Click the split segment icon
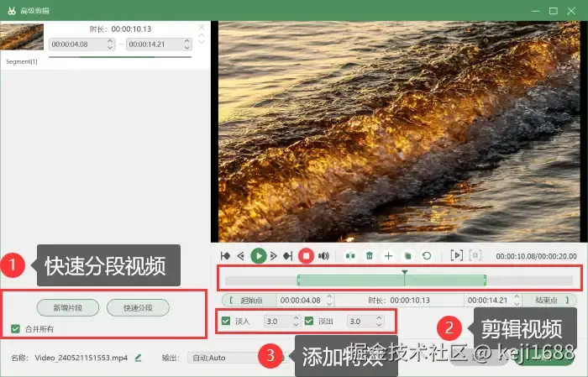The height and width of the screenshot is (377, 588). point(350,256)
